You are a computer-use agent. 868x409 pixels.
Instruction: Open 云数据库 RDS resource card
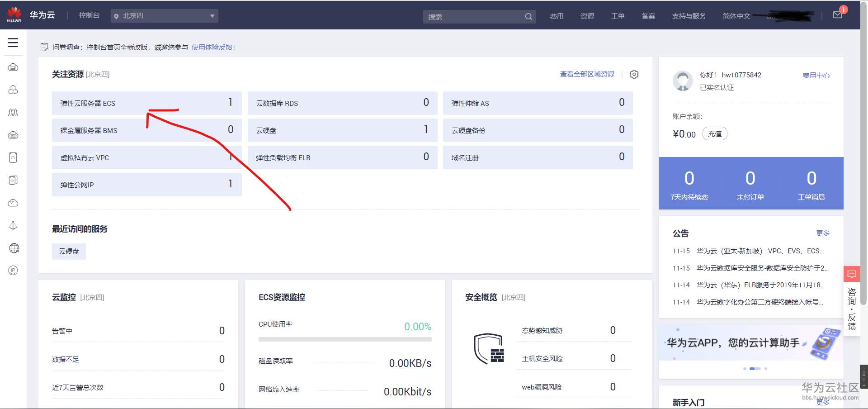tap(343, 103)
